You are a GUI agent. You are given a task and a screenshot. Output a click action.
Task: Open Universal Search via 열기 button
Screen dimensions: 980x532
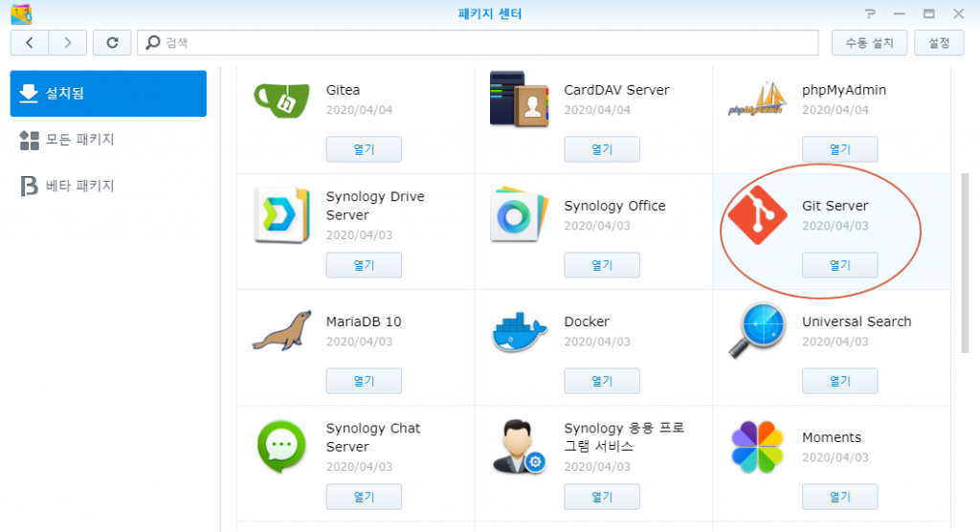coord(840,381)
